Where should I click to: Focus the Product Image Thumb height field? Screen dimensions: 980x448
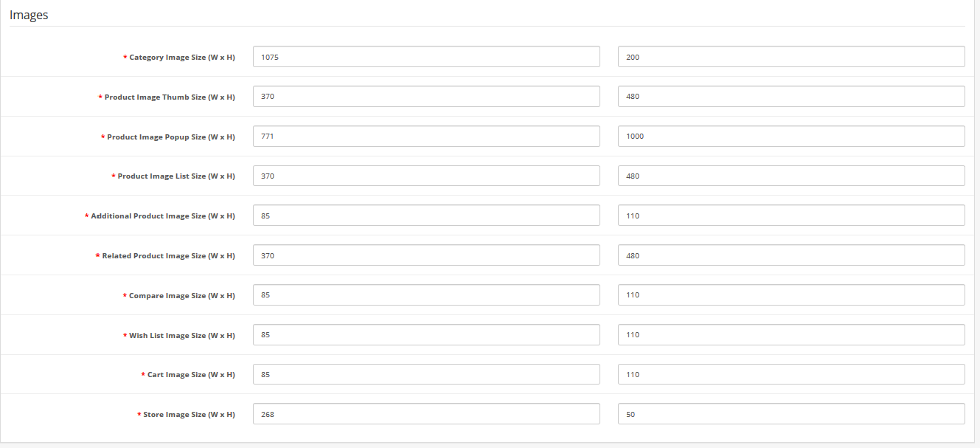pyautogui.click(x=791, y=97)
